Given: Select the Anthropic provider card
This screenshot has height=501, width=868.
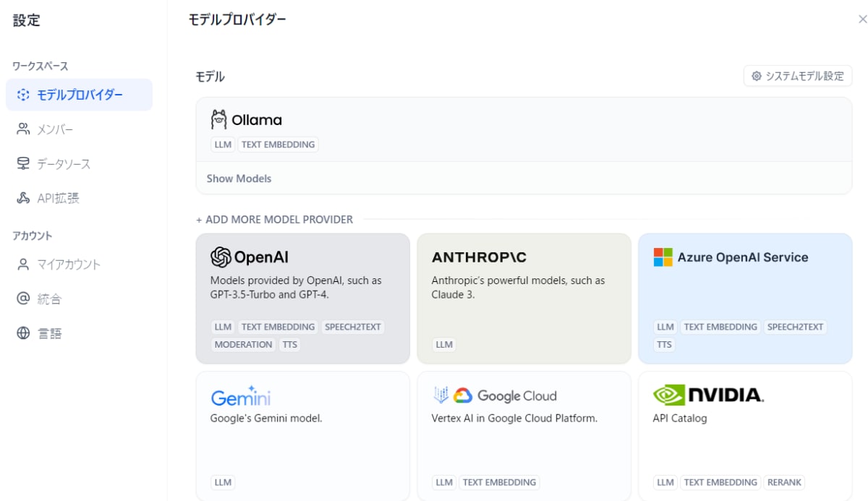Looking at the screenshot, I should [524, 298].
